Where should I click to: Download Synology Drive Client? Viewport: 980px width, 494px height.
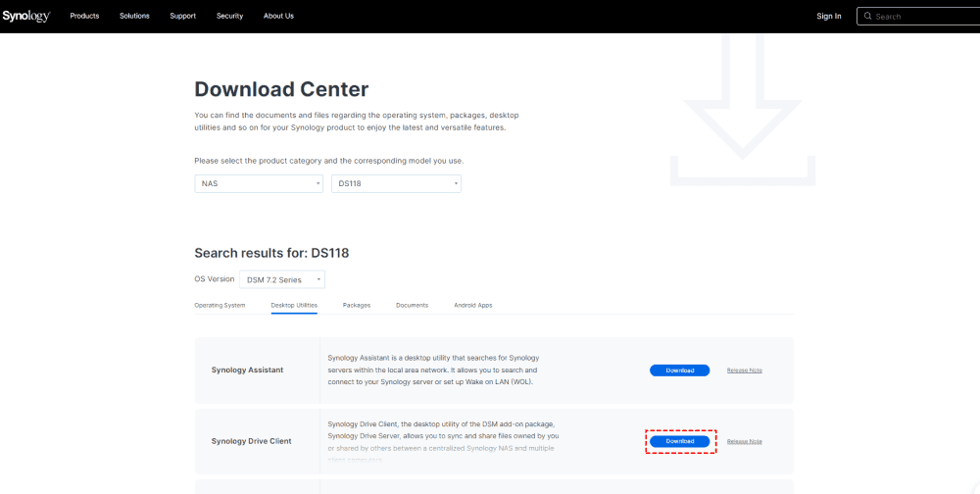click(679, 441)
